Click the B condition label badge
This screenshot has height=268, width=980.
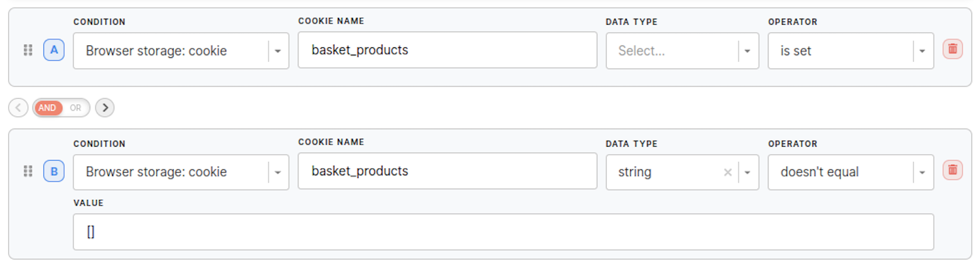(54, 171)
